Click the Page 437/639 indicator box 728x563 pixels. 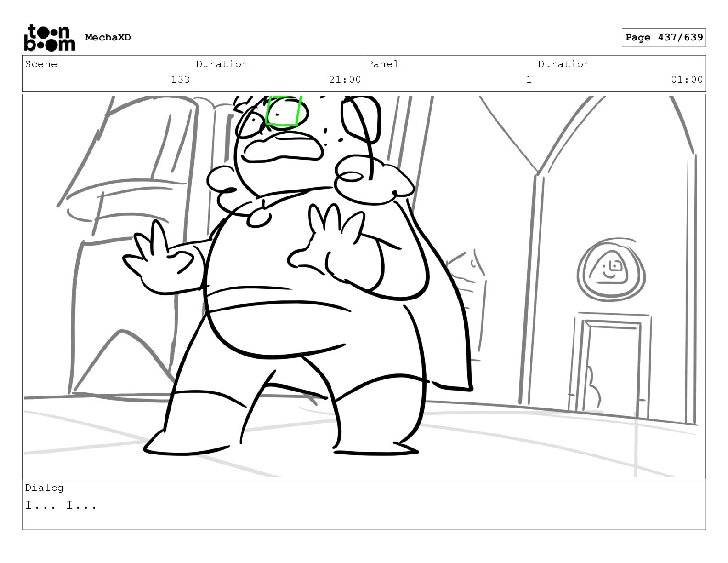pos(664,38)
